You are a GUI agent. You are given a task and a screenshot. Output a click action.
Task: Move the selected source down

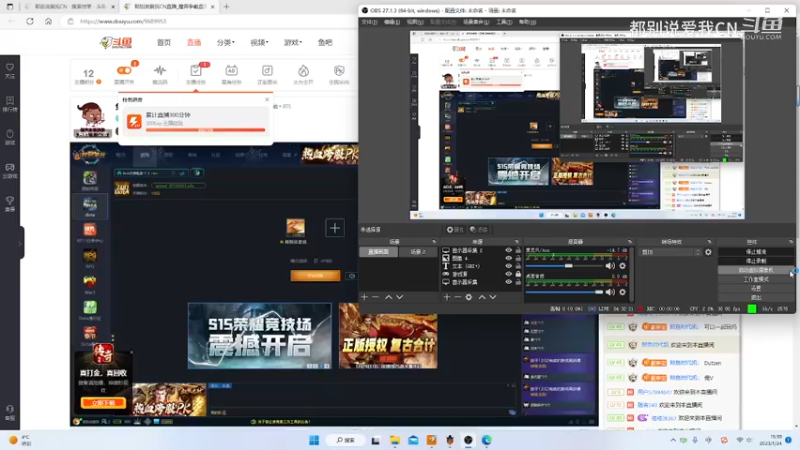[x=493, y=297]
